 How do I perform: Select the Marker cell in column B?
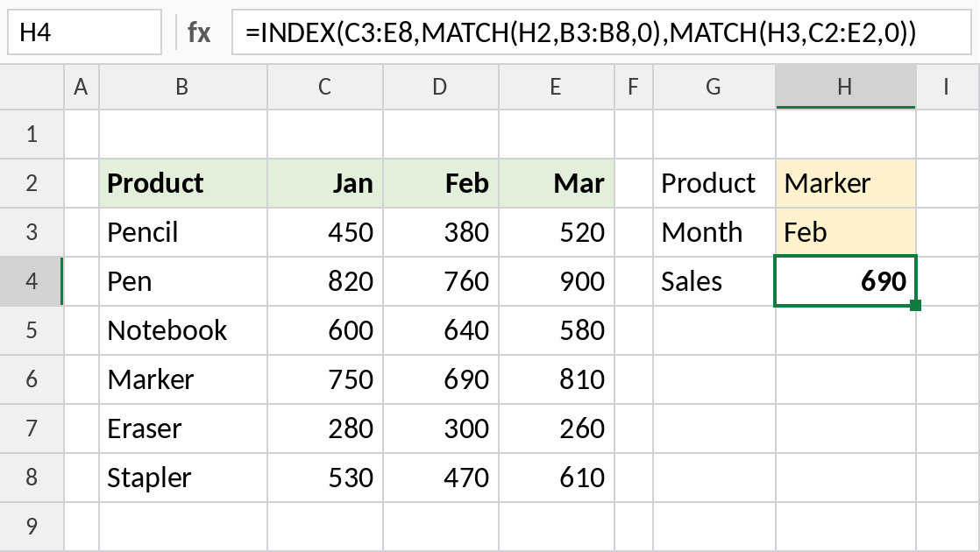point(183,379)
